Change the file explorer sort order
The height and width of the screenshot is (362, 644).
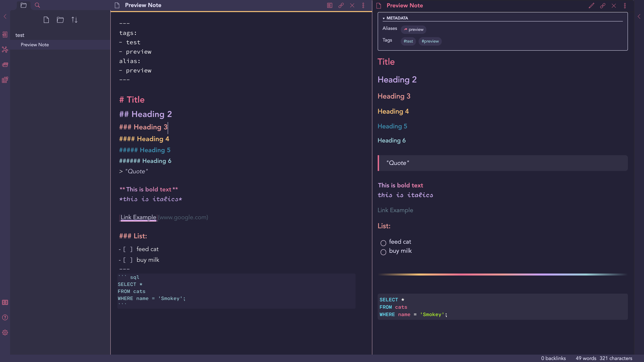(x=74, y=20)
